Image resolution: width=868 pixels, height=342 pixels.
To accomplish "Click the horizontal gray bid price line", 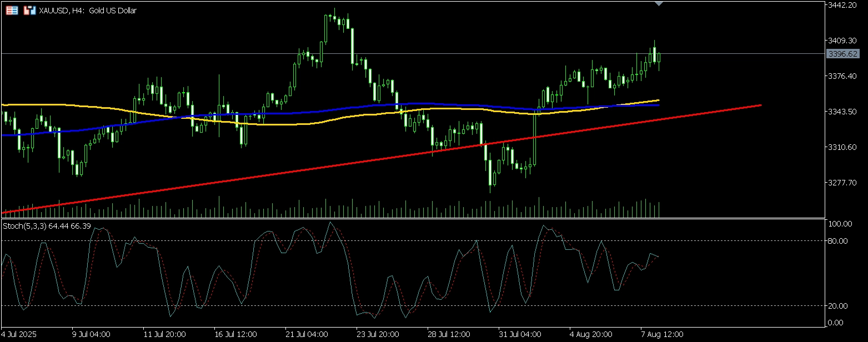I will coord(167,54).
